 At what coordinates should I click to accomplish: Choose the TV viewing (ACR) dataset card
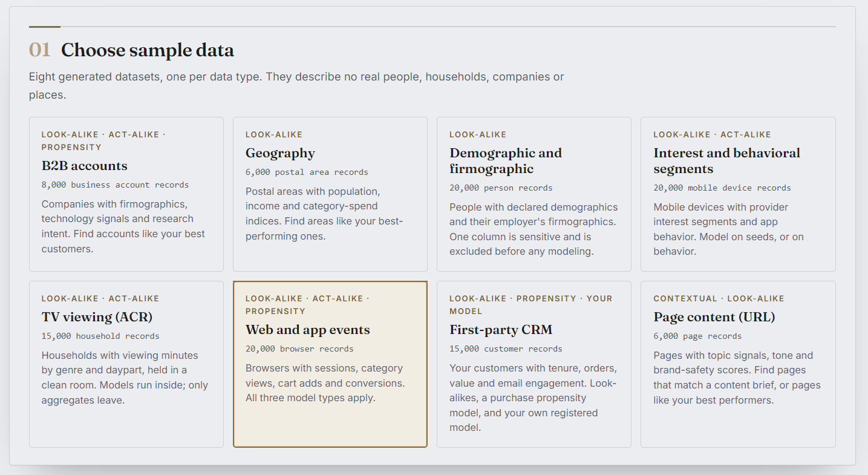126,364
